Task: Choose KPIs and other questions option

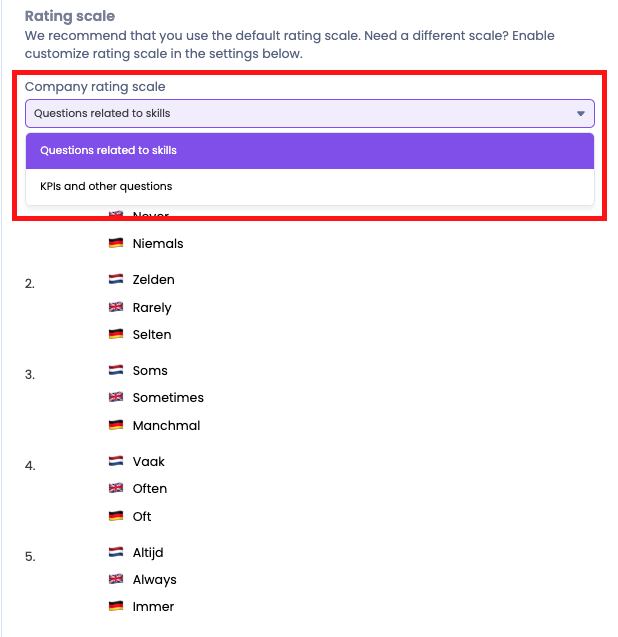Action: [106, 187]
